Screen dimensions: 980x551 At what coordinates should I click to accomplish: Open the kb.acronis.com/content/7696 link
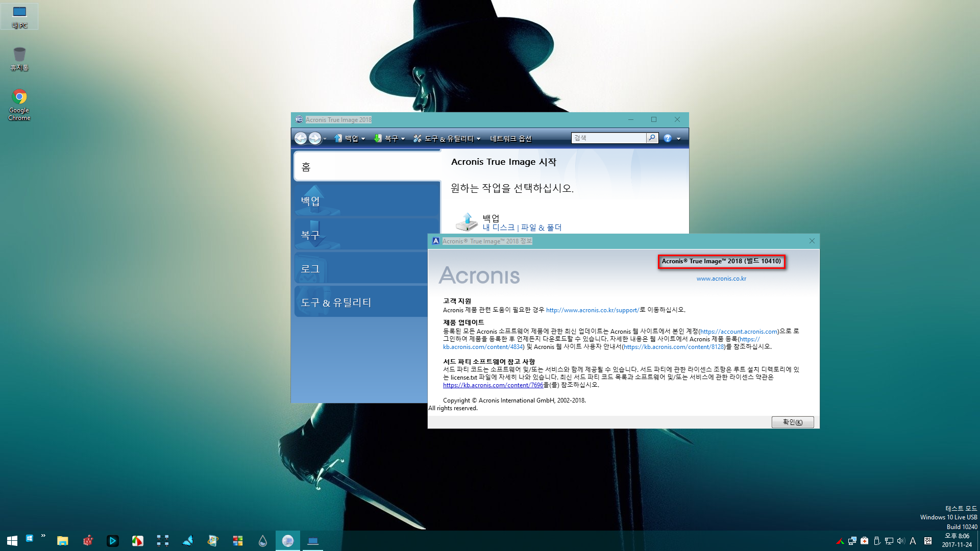click(493, 385)
